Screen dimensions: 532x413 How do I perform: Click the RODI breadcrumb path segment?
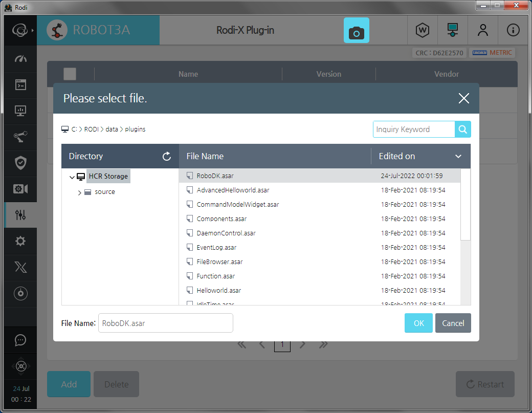(91, 129)
